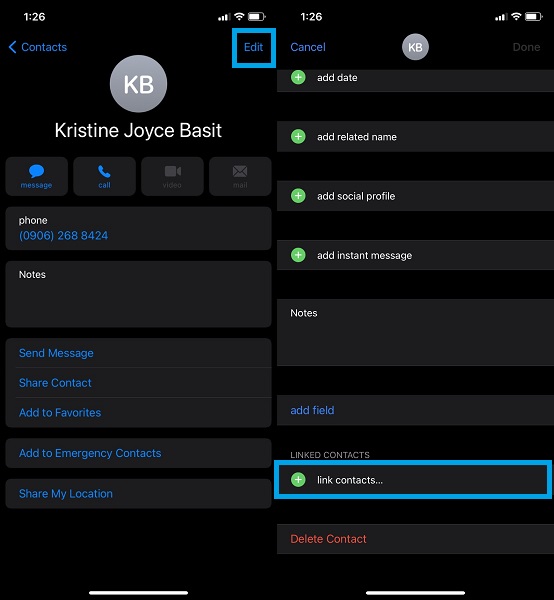Tap the greyed mail envelope icon
Image resolution: width=554 pixels, height=600 pixels.
click(x=240, y=171)
